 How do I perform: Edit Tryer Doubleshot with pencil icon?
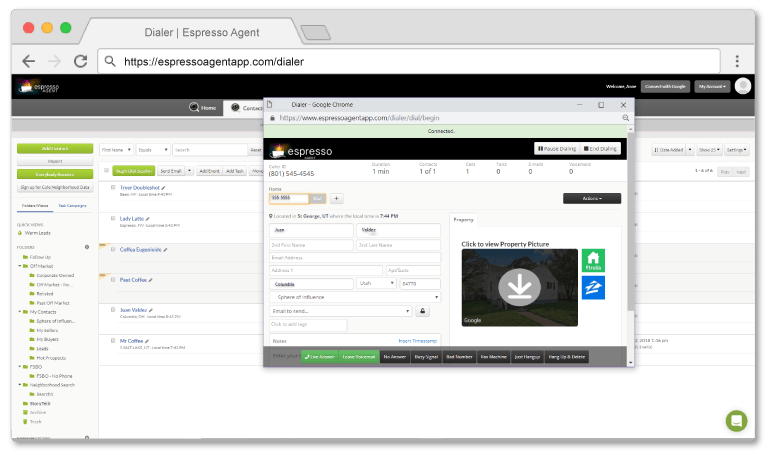(163, 188)
